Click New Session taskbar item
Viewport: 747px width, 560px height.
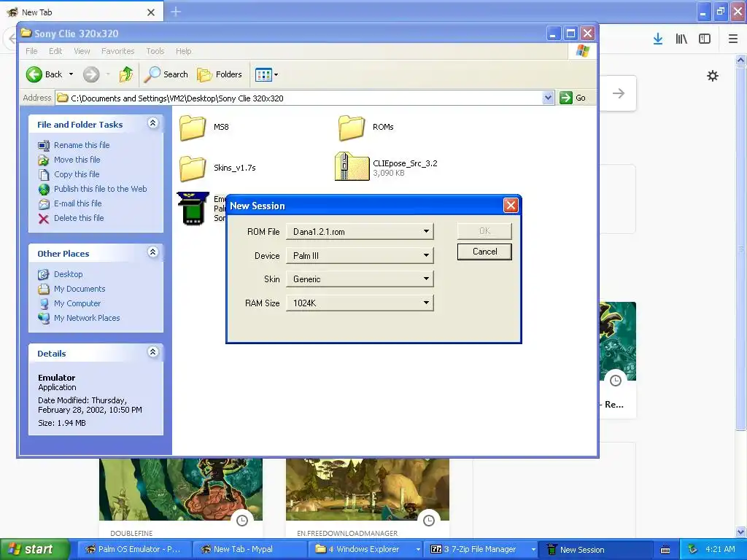click(597, 549)
